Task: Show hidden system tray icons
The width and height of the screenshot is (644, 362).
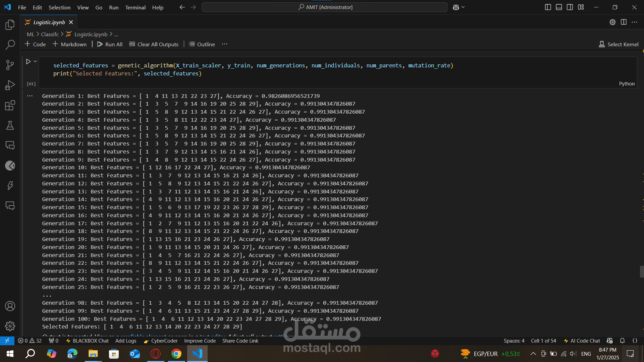Action: click(533, 354)
